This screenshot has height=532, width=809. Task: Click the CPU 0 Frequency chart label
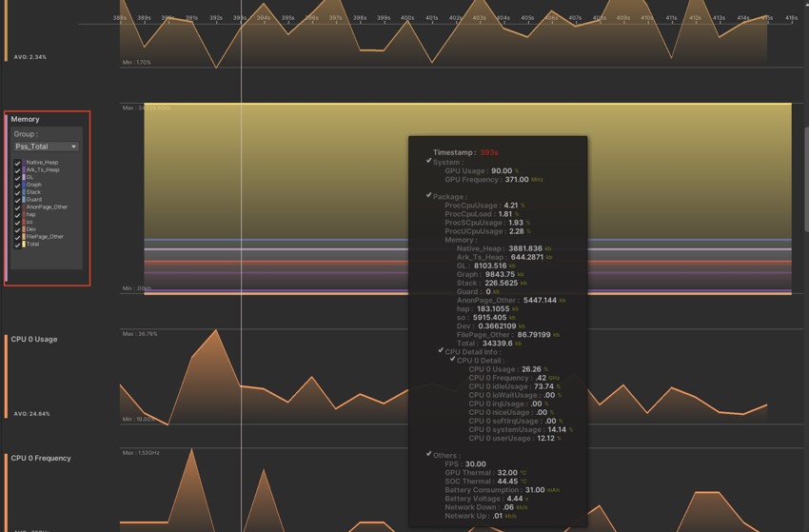(x=41, y=458)
